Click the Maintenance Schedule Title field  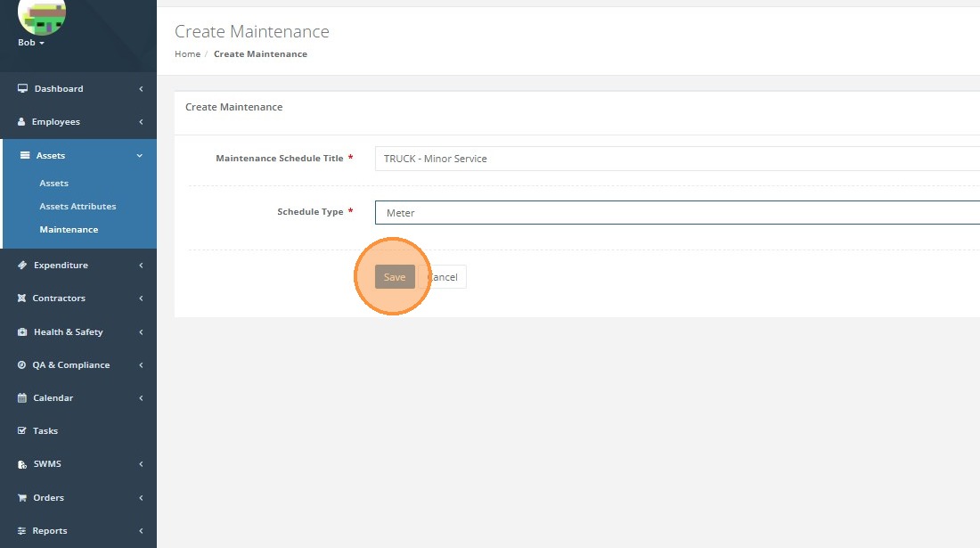coord(677,159)
